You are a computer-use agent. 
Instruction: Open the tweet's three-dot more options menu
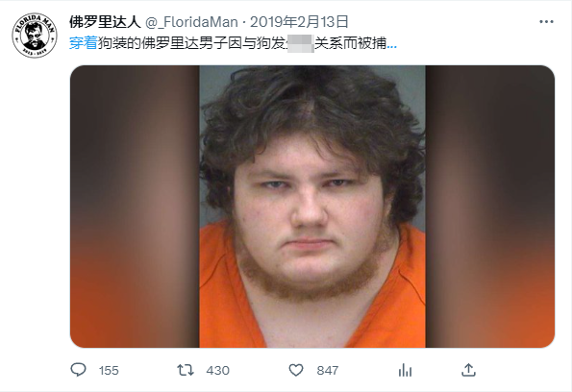546,22
